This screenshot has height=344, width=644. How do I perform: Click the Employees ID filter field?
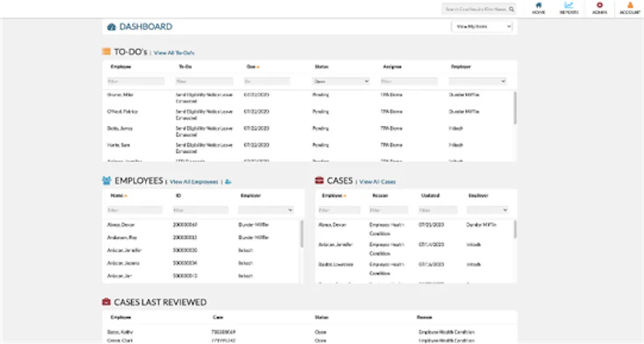[x=200, y=210]
